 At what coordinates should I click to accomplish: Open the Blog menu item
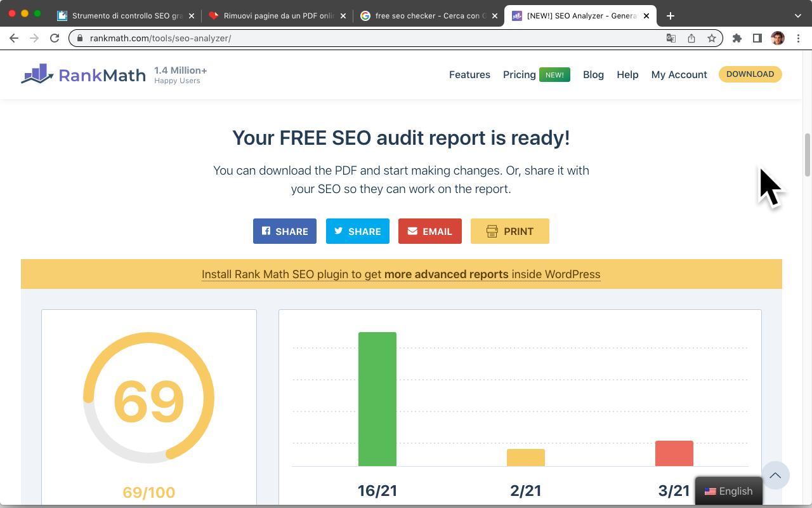pyautogui.click(x=593, y=74)
